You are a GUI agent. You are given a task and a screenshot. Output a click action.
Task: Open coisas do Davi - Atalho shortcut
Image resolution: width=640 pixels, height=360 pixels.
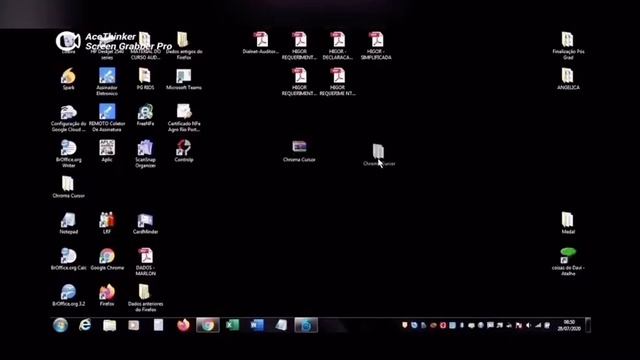coord(568,262)
